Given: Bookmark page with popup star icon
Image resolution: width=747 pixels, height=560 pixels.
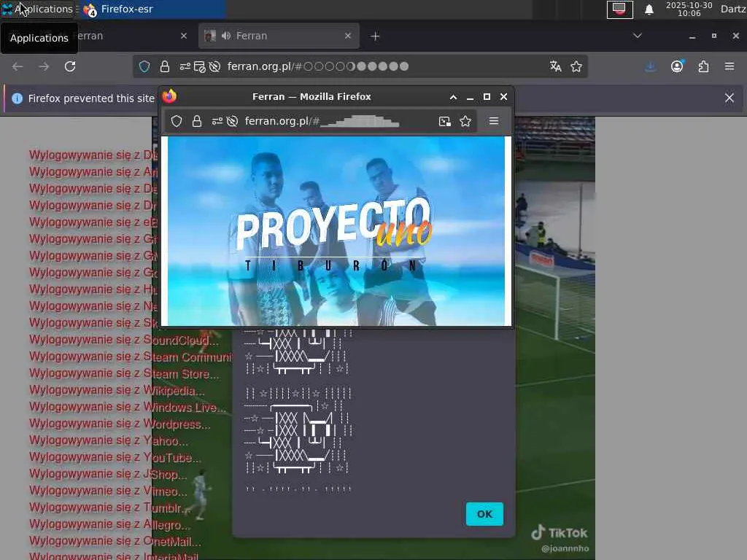Looking at the screenshot, I should pos(465,122).
